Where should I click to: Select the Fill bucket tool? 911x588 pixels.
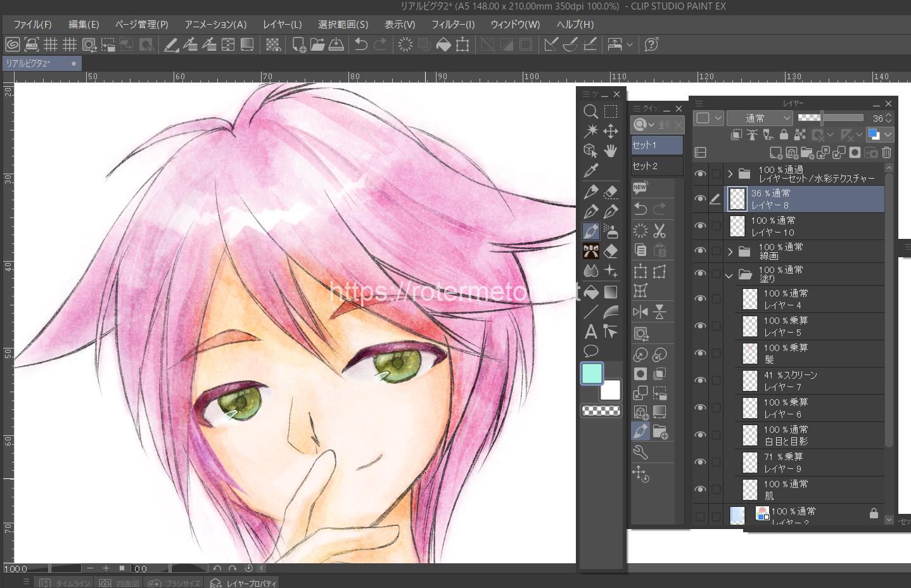[590, 292]
